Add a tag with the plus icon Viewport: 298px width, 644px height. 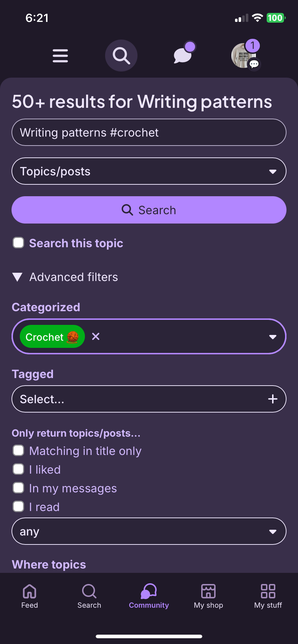coord(273,399)
